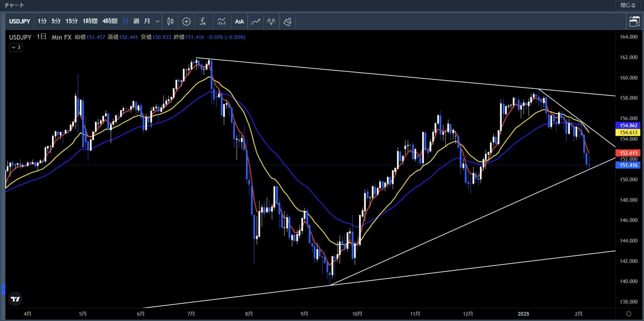Click the 148.000 price axis label
This screenshot has width=644, height=321.
point(629,200)
